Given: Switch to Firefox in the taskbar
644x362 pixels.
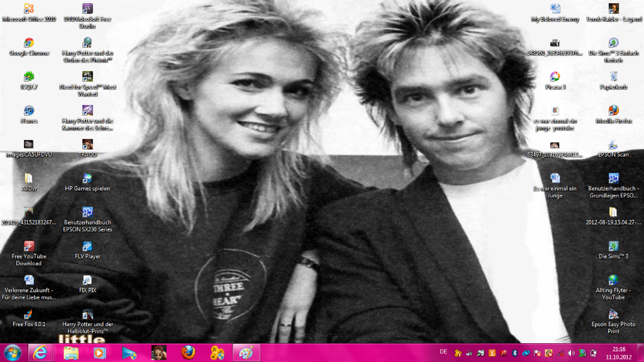Looking at the screenshot, I should pos(188,353).
